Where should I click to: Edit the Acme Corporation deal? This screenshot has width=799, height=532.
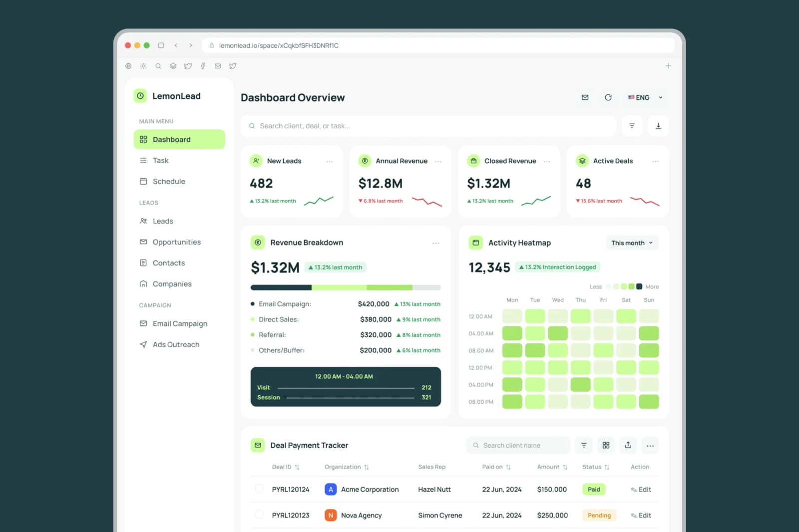pyautogui.click(x=641, y=490)
